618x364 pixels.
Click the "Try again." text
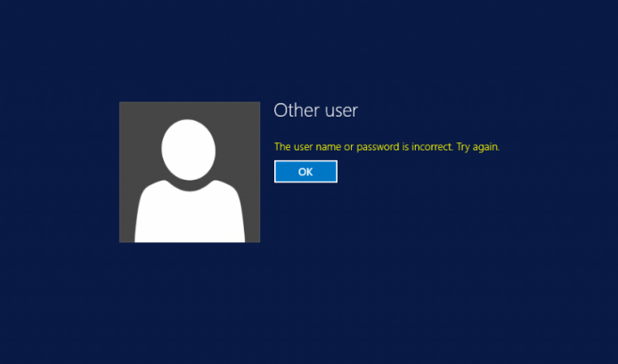point(477,147)
